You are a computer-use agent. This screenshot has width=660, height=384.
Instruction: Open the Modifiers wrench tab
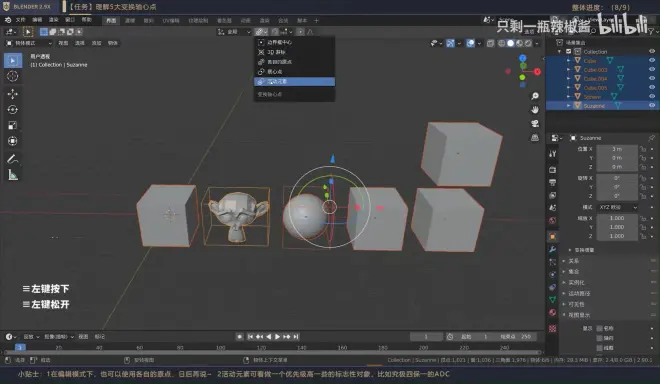[x=553, y=249]
